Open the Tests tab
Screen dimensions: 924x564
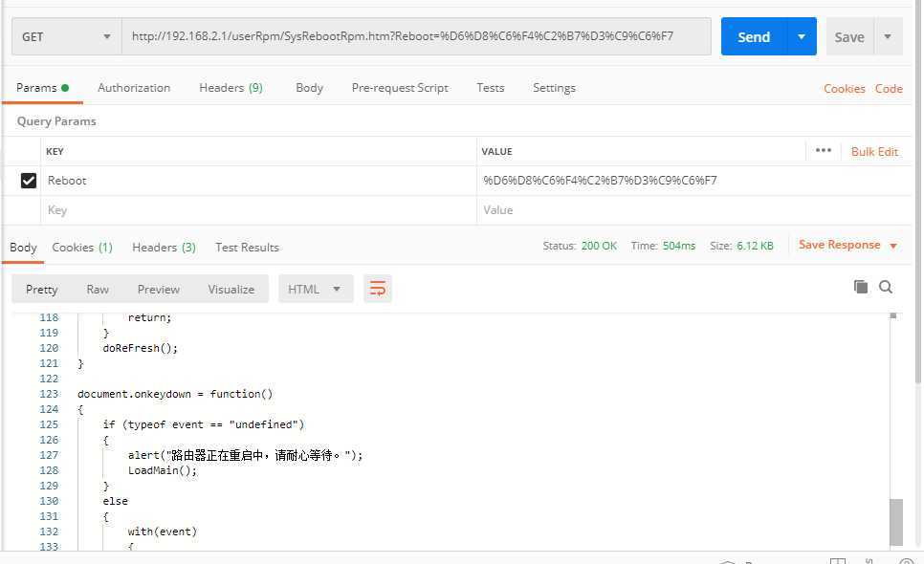pos(491,88)
